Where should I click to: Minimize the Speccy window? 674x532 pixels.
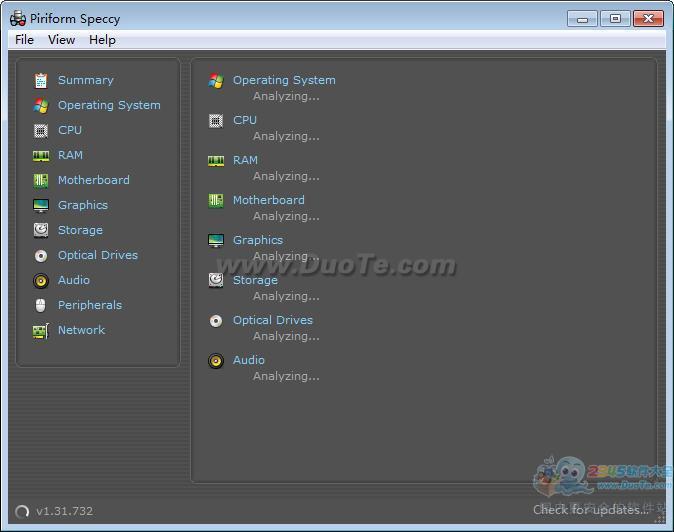pos(582,19)
